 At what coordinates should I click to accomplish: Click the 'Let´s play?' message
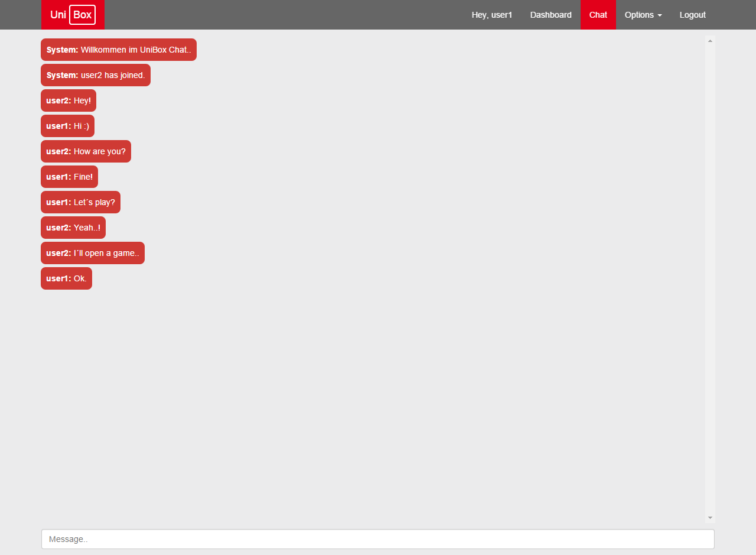point(80,202)
